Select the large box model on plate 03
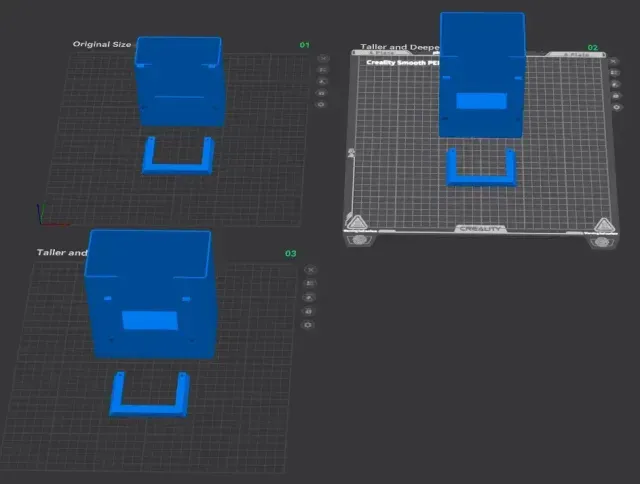640x484 pixels. (151, 294)
